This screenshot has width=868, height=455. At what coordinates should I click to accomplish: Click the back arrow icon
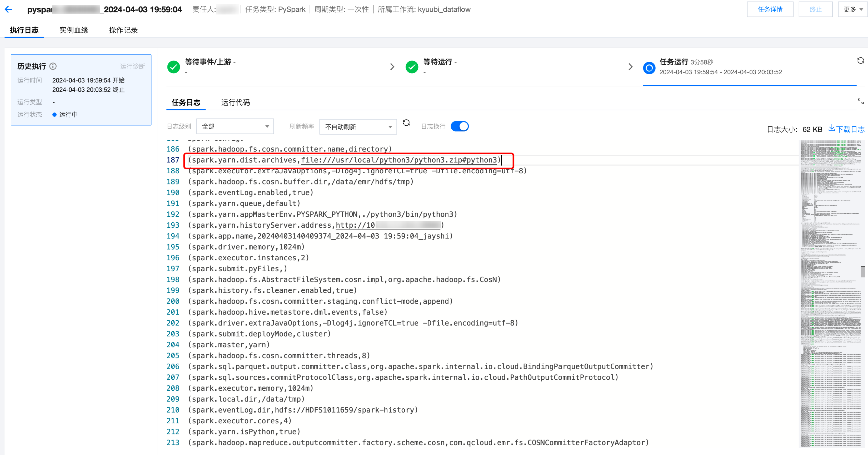coord(8,9)
